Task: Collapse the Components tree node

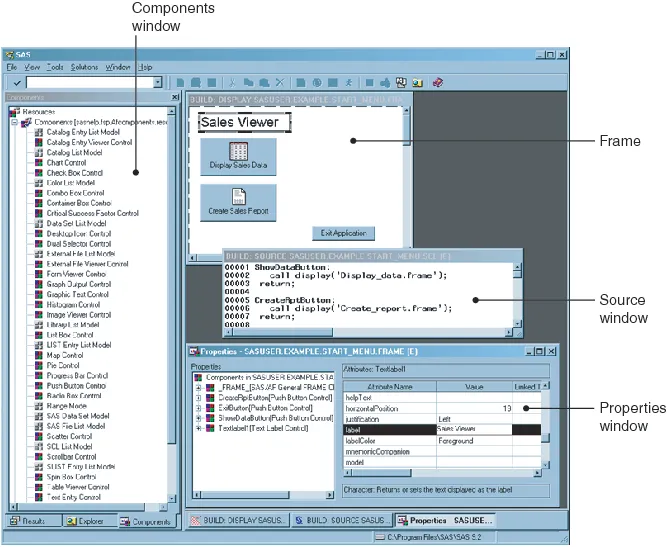Action: (x=14, y=123)
